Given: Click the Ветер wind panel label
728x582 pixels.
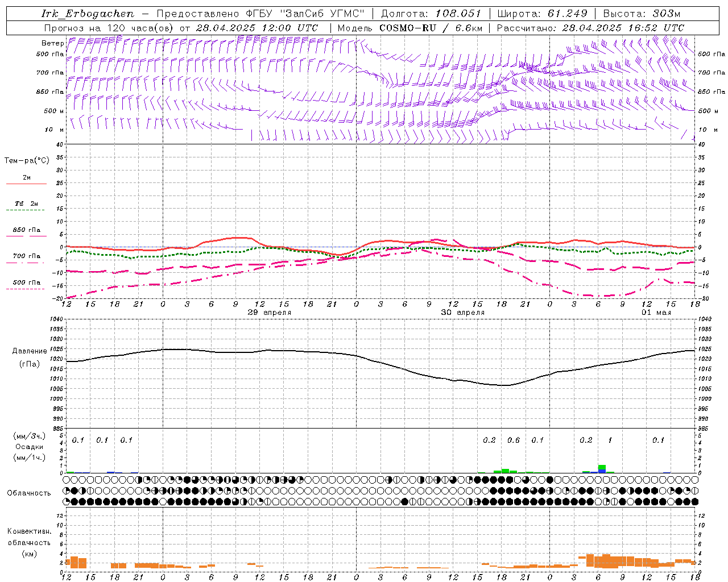Looking at the screenshot, I should click(52, 43).
